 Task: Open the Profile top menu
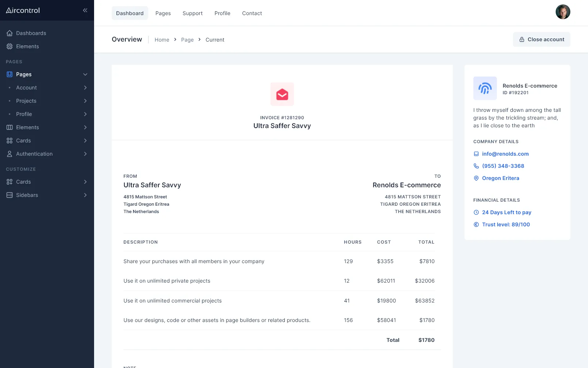(222, 13)
